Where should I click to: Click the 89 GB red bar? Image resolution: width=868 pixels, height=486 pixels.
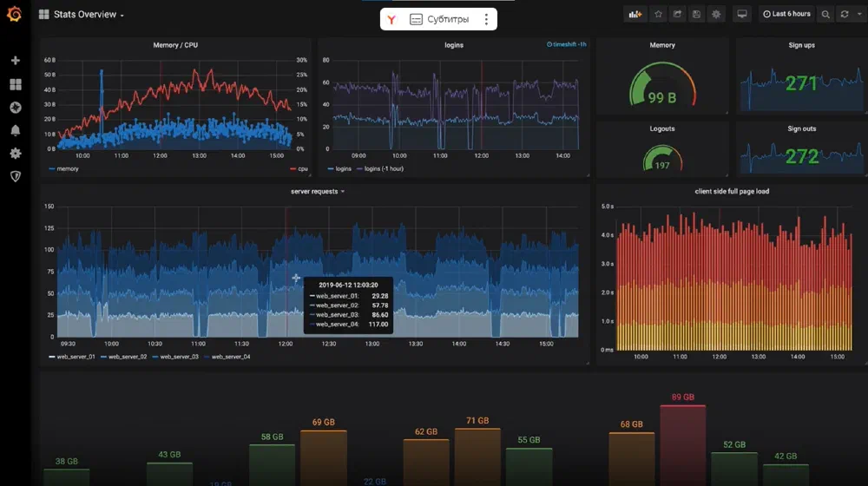[x=682, y=445]
